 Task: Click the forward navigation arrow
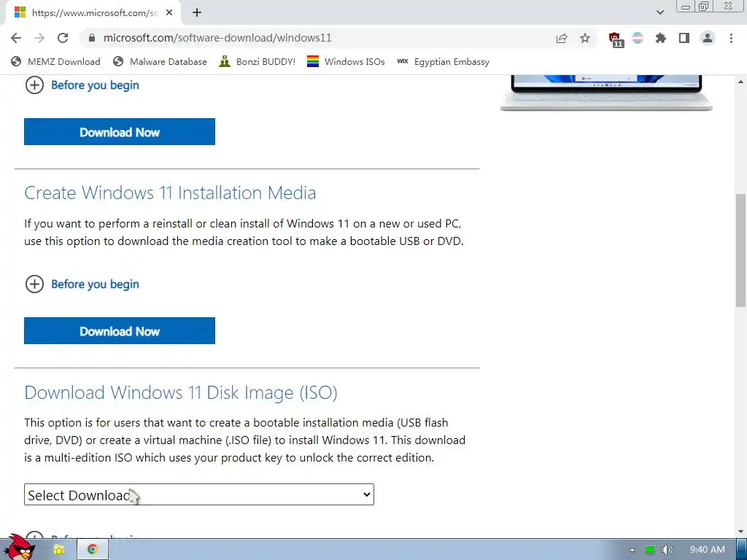point(39,38)
